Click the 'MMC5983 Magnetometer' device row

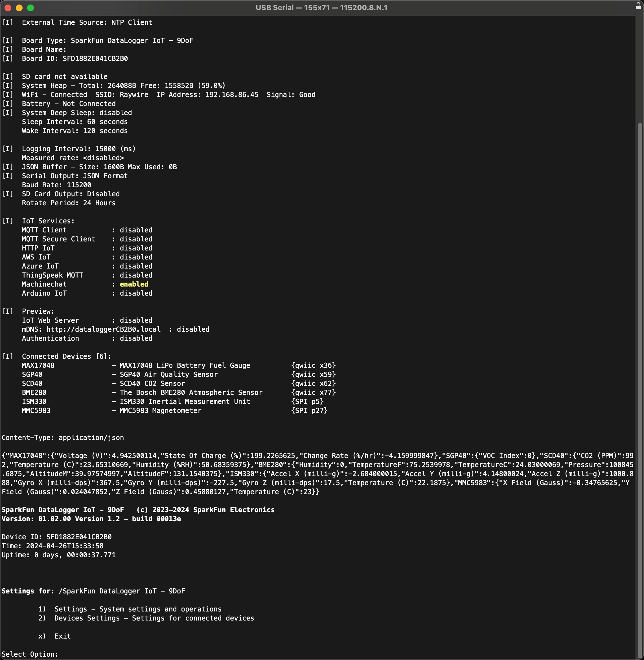pyautogui.click(x=174, y=410)
